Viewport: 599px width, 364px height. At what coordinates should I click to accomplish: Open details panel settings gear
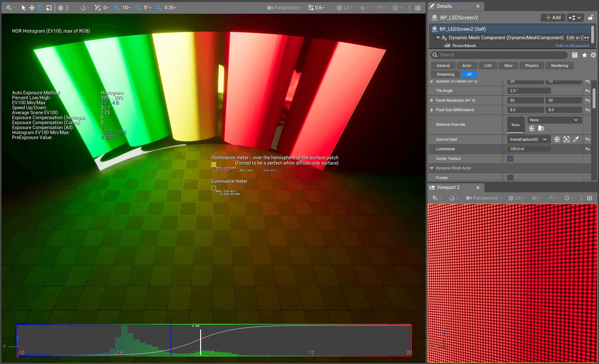coord(593,55)
